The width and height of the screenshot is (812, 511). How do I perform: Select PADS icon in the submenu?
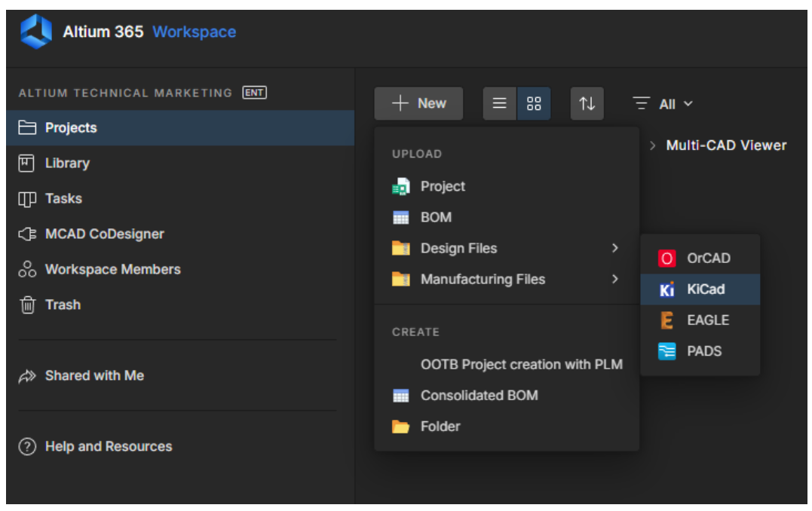tap(666, 351)
